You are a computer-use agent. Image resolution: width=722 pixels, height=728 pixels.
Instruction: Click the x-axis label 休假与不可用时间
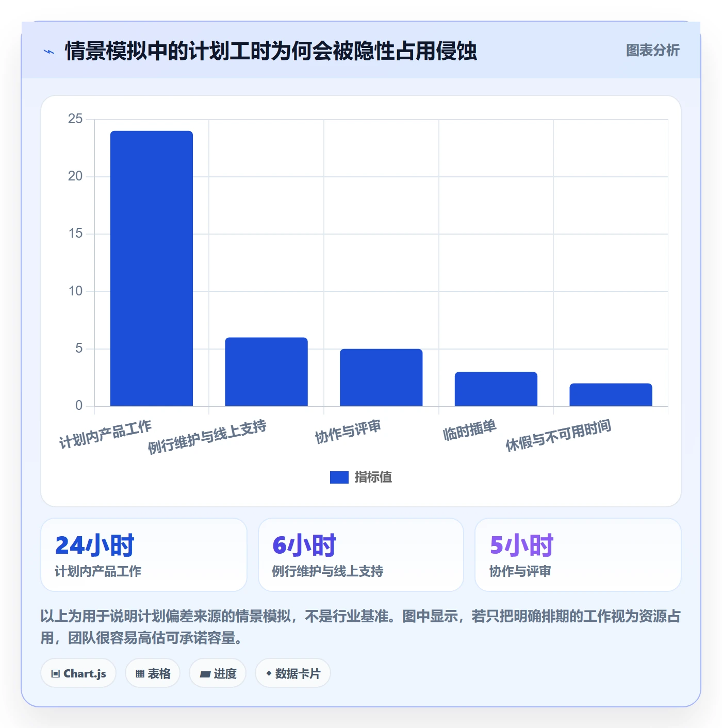(559, 436)
